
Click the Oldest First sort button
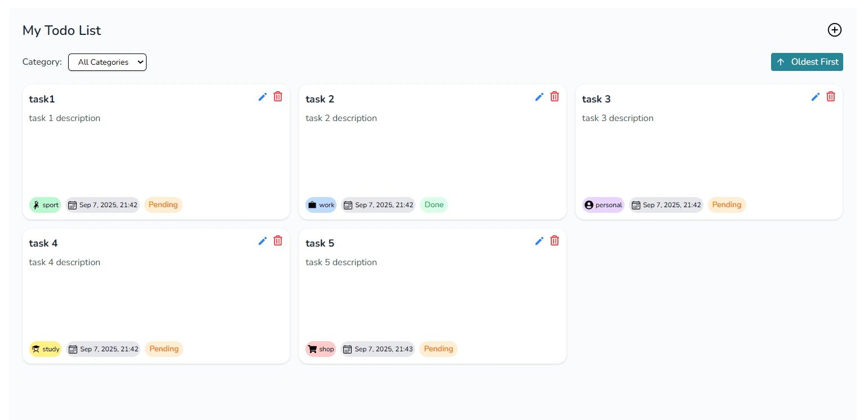[x=807, y=62]
